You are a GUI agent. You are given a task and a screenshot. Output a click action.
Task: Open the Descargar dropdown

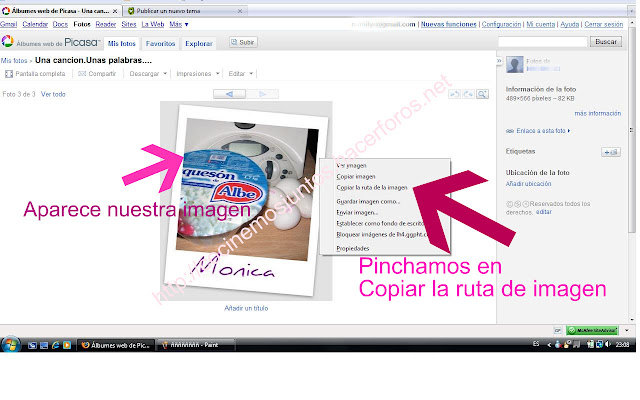pyautogui.click(x=148, y=74)
